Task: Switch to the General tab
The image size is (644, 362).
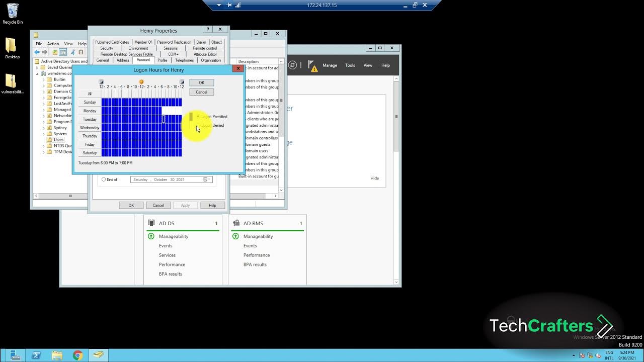Action: pos(103,60)
